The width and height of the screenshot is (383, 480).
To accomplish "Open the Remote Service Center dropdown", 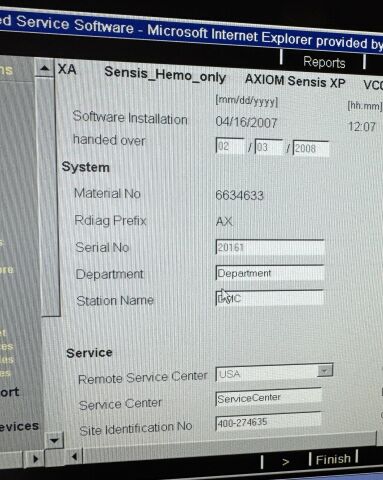I will click(x=325, y=370).
